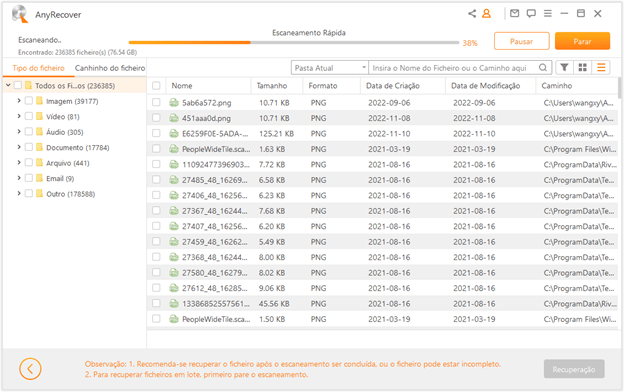The height and width of the screenshot is (392, 624).
Task: Click the Áudio folder icon
Action: [39, 132]
